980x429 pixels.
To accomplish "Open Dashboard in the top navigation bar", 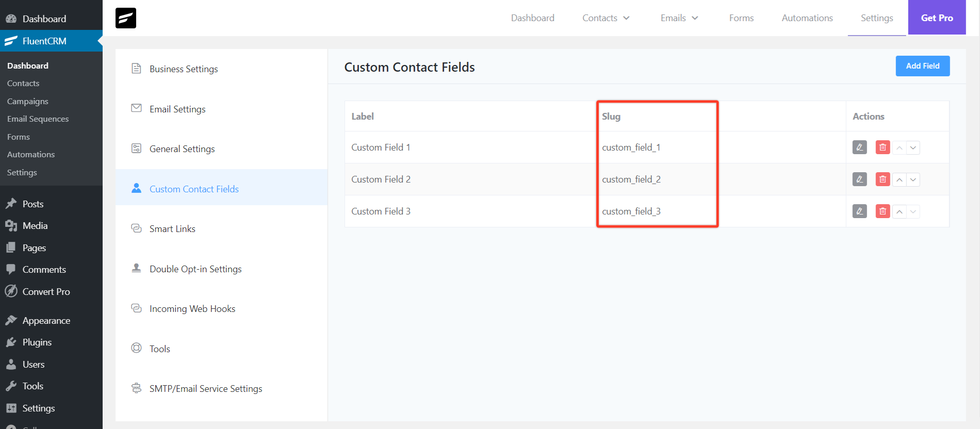I will pyautogui.click(x=533, y=18).
